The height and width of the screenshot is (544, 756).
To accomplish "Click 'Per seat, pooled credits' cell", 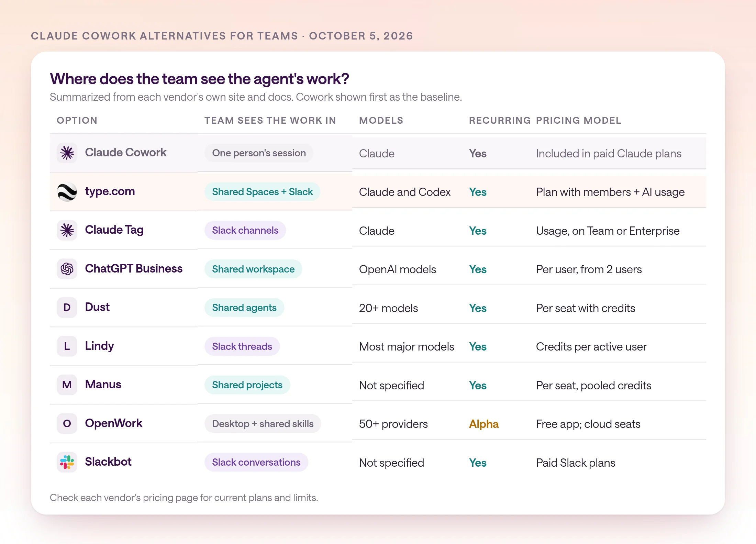I will point(594,385).
